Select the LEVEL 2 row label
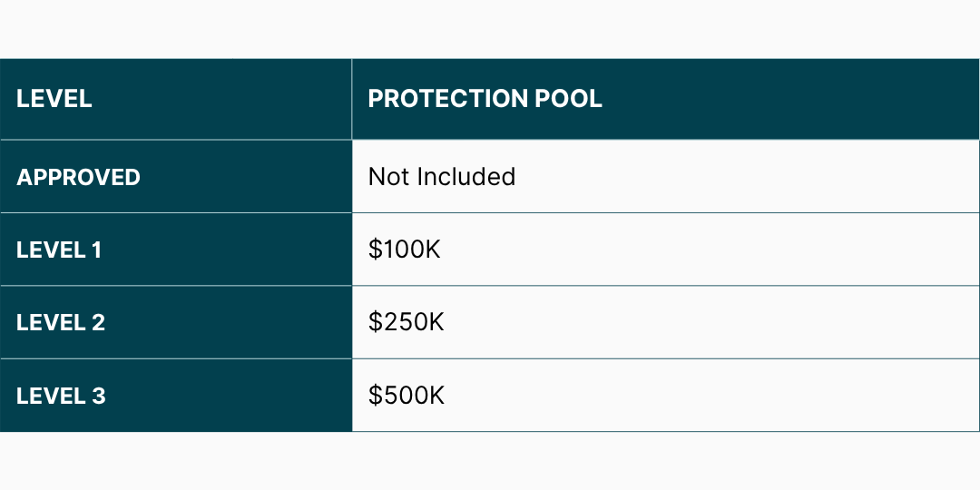This screenshot has height=490, width=980. (61, 322)
